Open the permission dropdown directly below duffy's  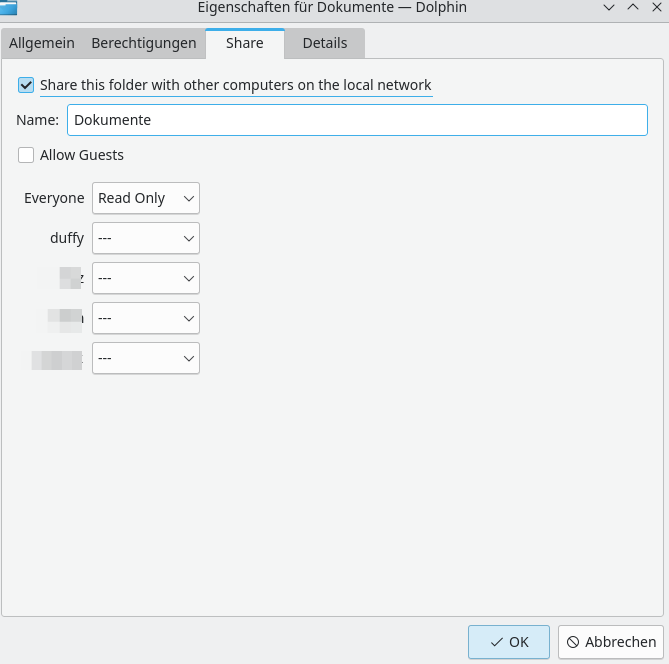pos(146,278)
